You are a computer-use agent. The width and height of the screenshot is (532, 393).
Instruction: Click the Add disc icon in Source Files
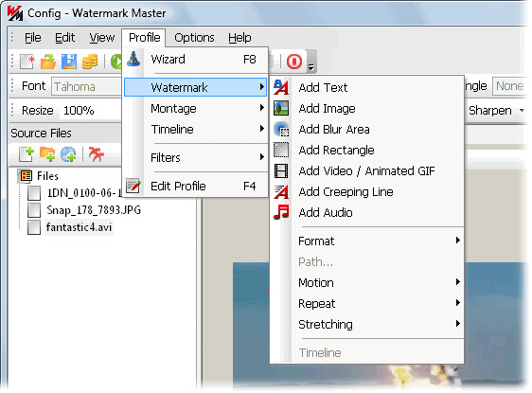click(x=68, y=154)
